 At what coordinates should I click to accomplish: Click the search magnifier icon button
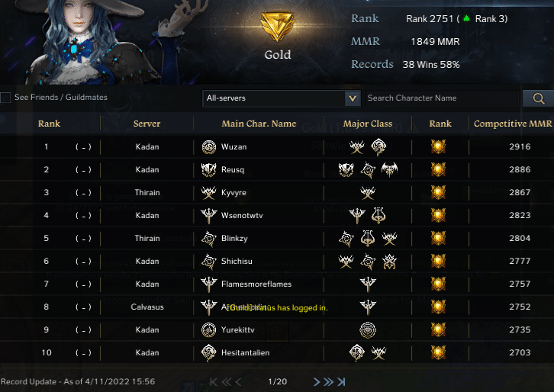[x=538, y=98]
